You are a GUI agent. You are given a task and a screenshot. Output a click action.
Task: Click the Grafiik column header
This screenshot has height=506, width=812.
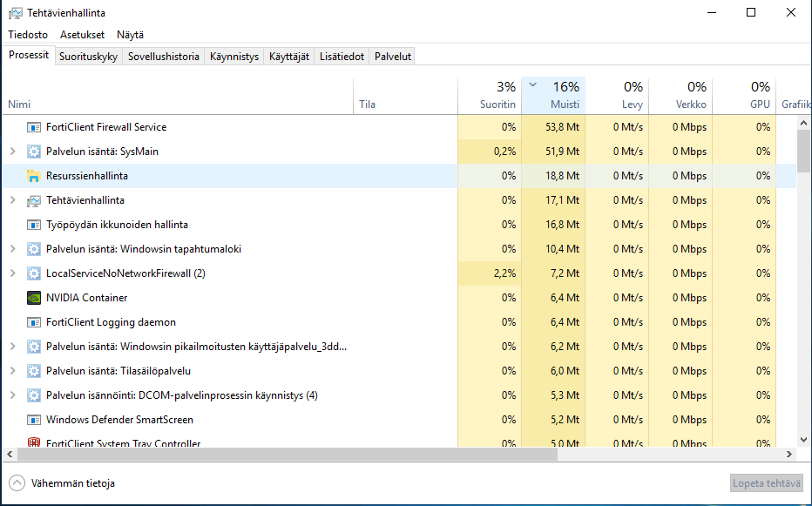tap(794, 97)
